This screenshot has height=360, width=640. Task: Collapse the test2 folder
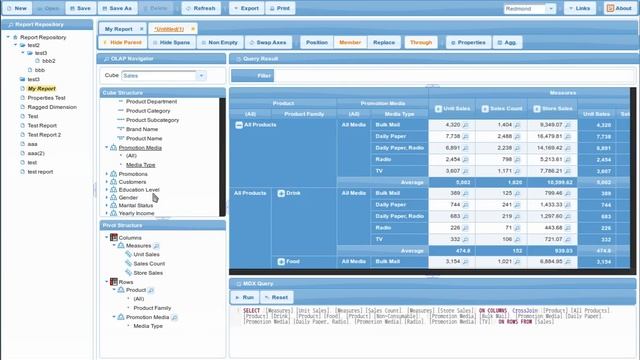(16, 45)
